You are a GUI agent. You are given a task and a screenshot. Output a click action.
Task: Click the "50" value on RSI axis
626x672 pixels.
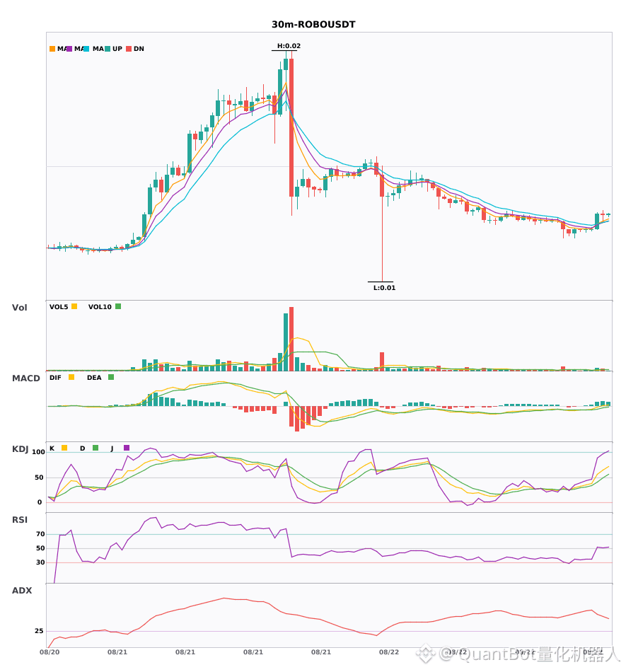(x=40, y=548)
